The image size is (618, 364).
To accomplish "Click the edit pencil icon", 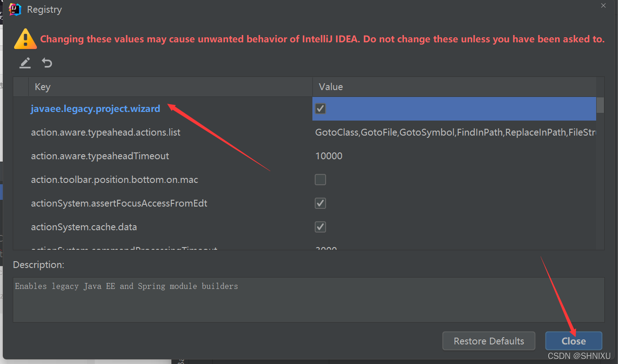I will [25, 63].
